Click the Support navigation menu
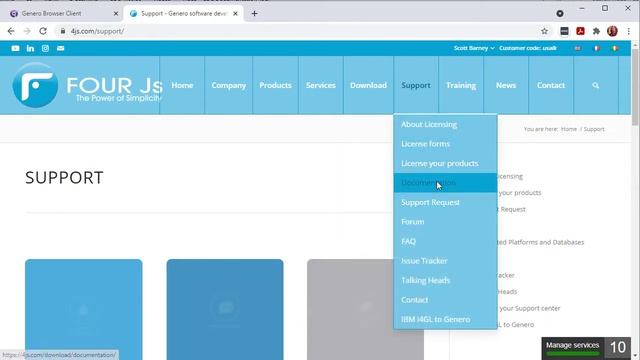The height and width of the screenshot is (360, 640). [416, 85]
